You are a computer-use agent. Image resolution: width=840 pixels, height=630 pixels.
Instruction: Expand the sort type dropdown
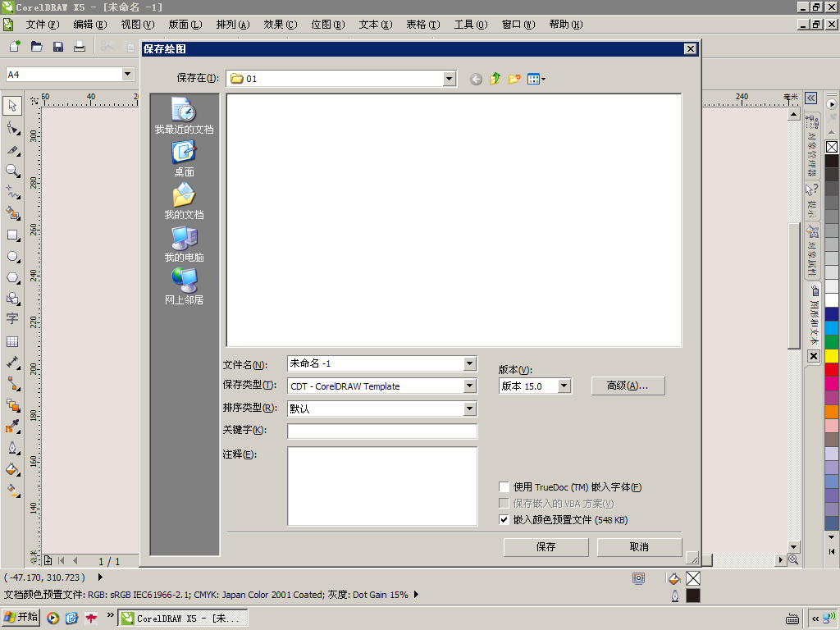tap(470, 409)
